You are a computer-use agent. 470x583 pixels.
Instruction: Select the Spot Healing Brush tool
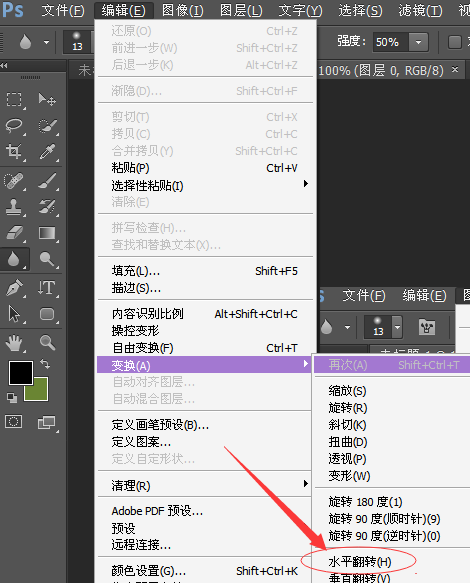pos(14,181)
